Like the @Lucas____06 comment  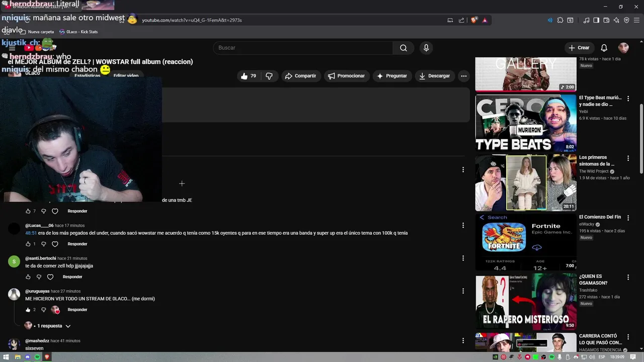click(x=28, y=244)
